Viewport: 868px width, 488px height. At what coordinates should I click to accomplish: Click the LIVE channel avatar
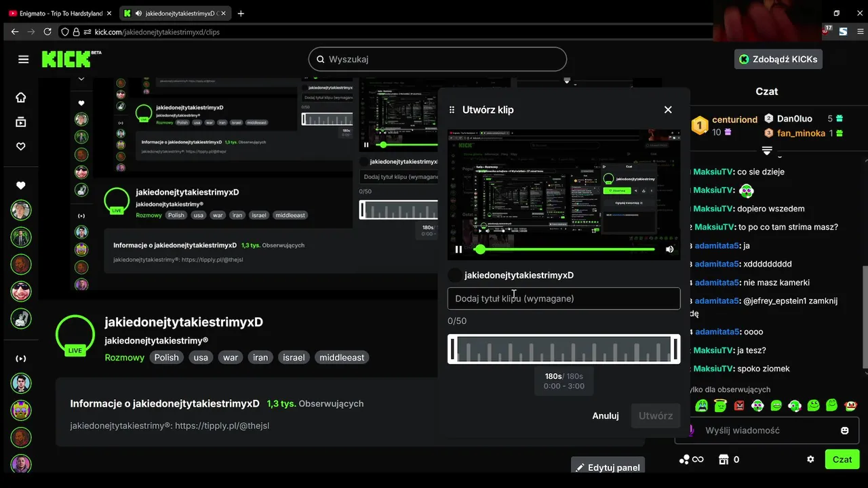click(x=75, y=335)
